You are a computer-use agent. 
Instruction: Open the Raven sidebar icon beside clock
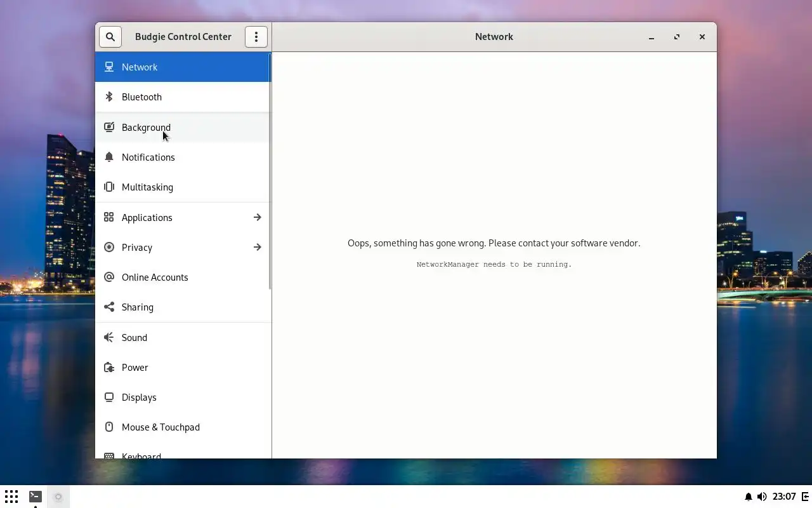[805, 497]
